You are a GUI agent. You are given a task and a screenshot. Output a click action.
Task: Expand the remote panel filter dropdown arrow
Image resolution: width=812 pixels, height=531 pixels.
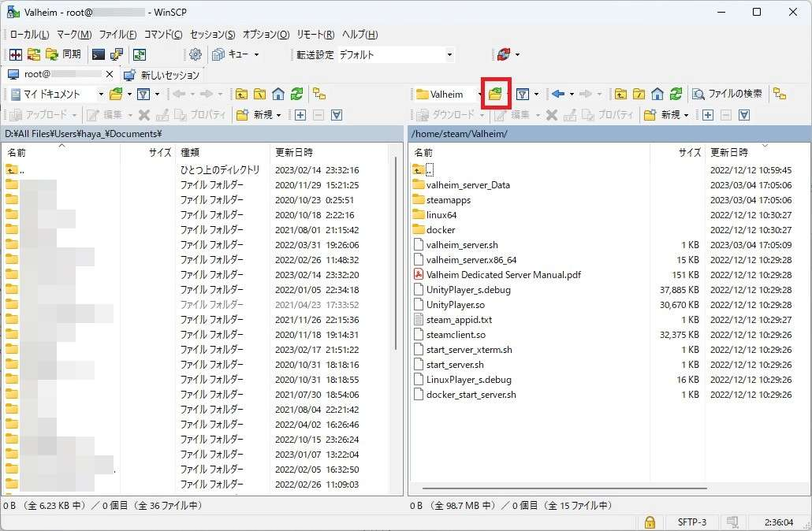(x=536, y=95)
